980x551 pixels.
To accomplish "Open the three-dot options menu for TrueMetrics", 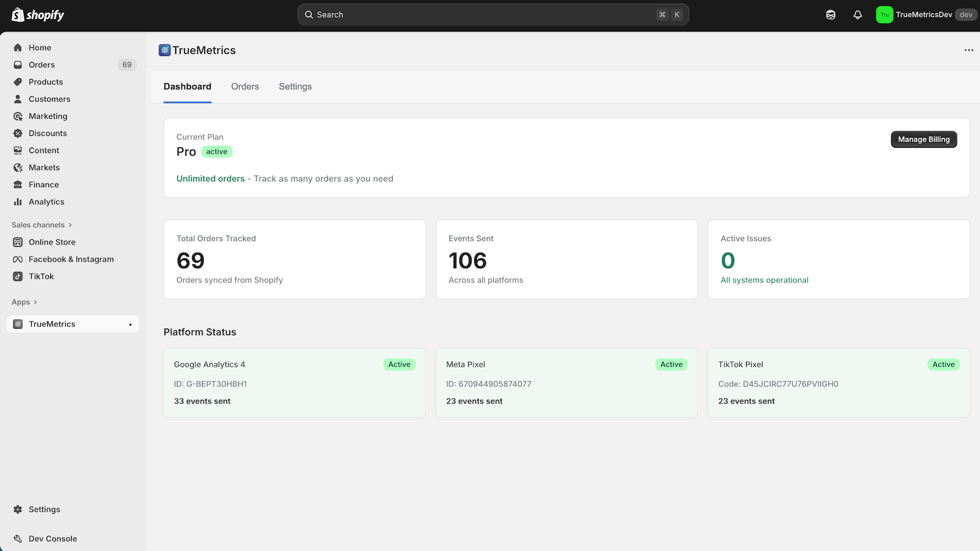I will pyautogui.click(x=968, y=50).
